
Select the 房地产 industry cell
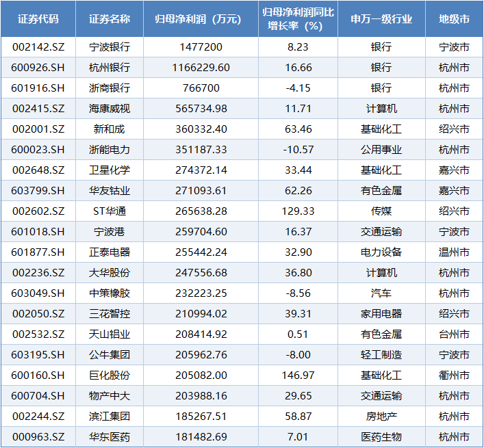coord(381,417)
